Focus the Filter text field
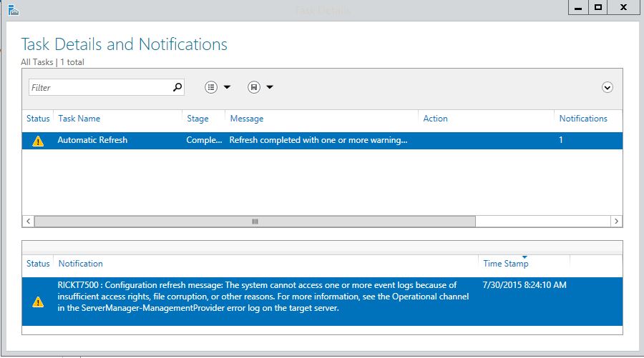Viewport: 644px width, 358px height. coord(107,87)
